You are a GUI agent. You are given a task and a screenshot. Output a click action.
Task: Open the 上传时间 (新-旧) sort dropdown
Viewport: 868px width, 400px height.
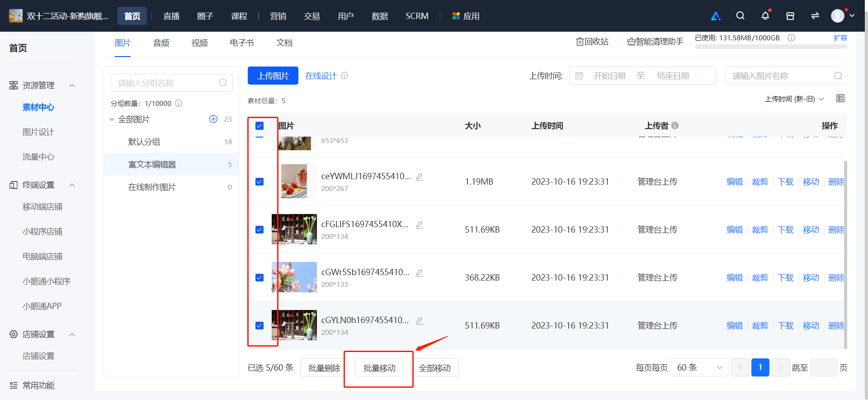point(794,99)
